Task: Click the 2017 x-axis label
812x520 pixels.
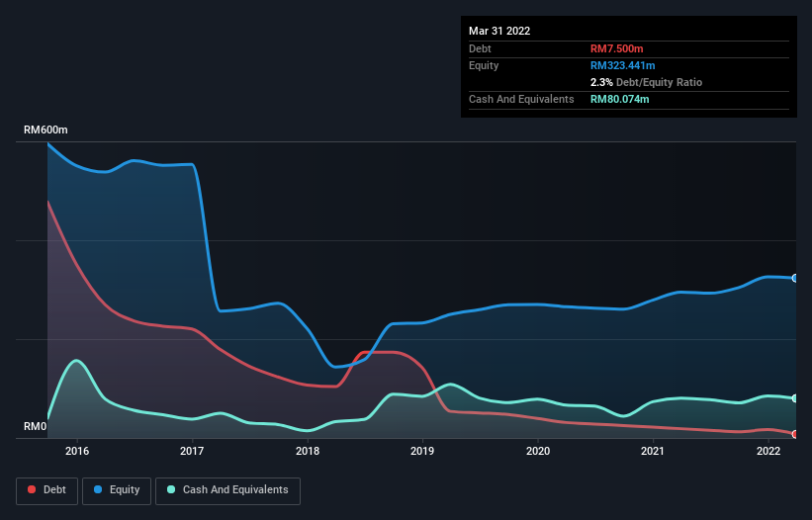Action: click(x=192, y=451)
